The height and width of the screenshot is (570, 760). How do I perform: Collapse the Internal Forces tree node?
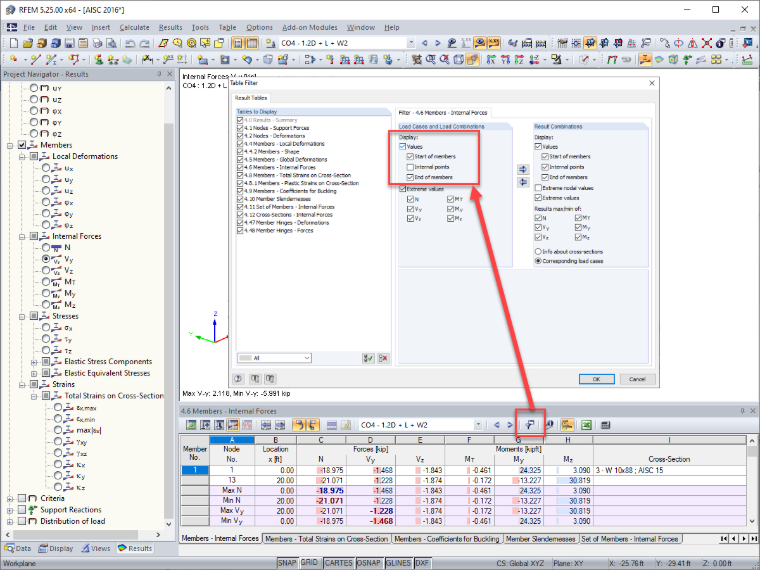[x=22, y=237]
